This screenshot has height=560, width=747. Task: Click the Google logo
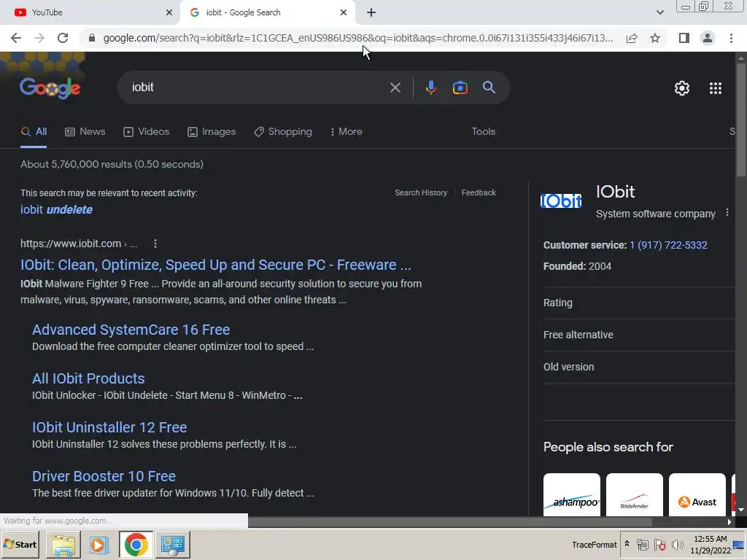click(x=50, y=88)
